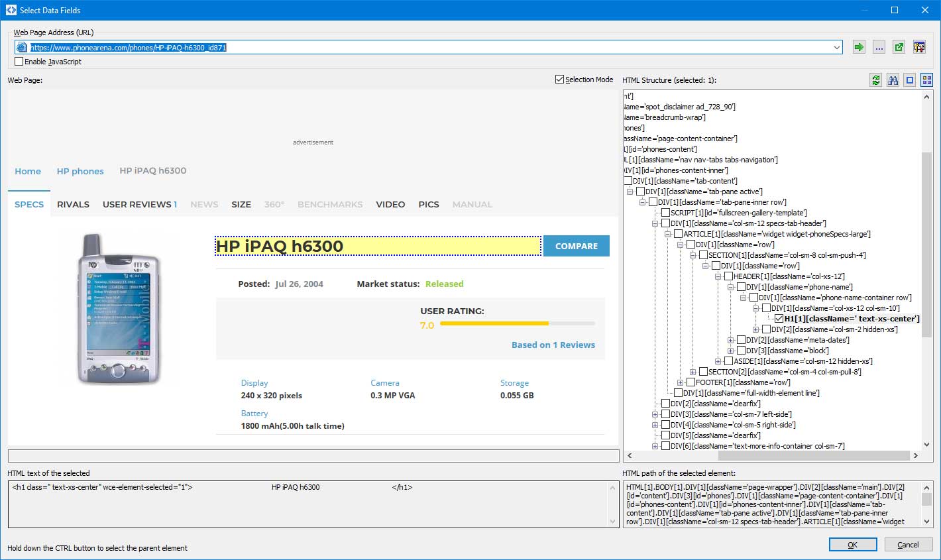Click the 'Released' market status text
The width and height of the screenshot is (941, 560).
click(444, 284)
